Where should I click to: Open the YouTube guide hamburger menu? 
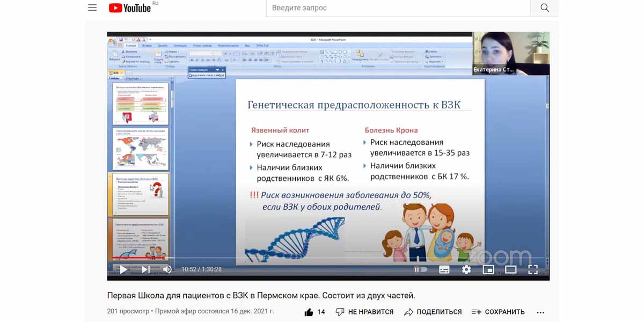92,8
